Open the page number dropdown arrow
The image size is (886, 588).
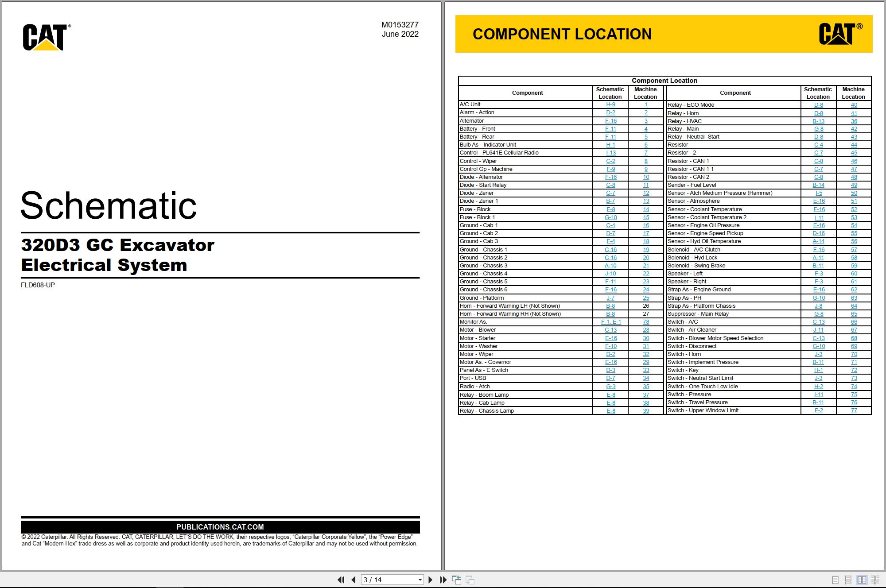(x=420, y=580)
